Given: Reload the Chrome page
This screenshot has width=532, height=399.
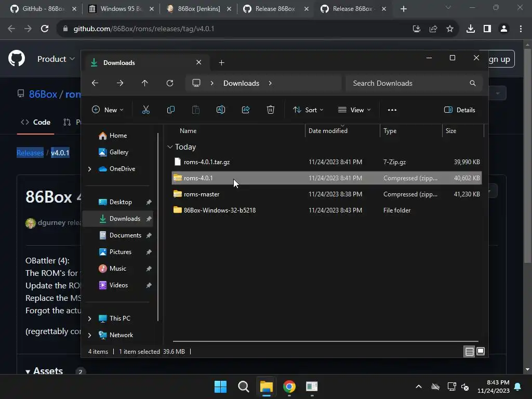Looking at the screenshot, I should point(45,29).
